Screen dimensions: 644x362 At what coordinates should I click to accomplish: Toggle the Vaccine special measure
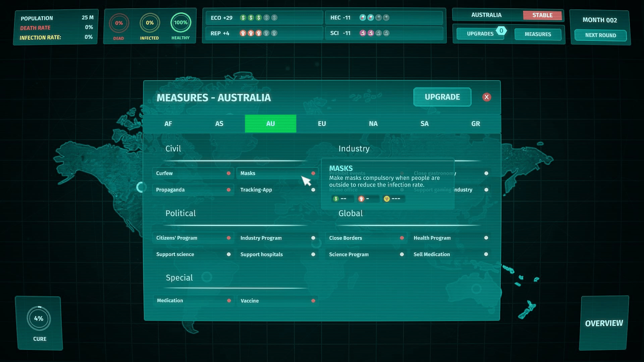313,301
